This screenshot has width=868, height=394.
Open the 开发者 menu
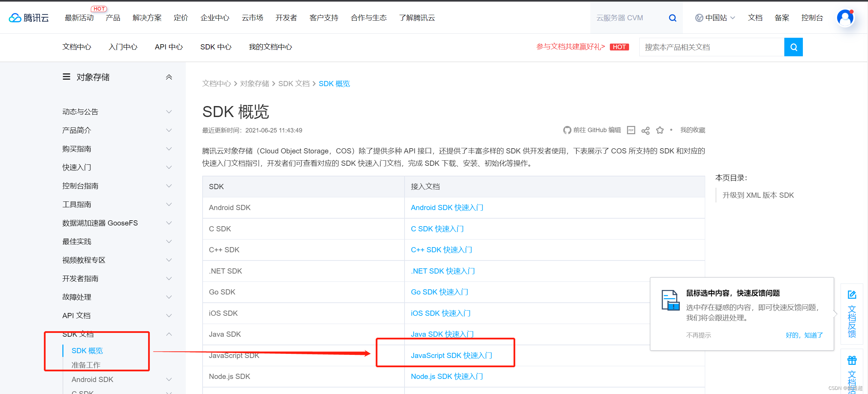pyautogui.click(x=286, y=18)
